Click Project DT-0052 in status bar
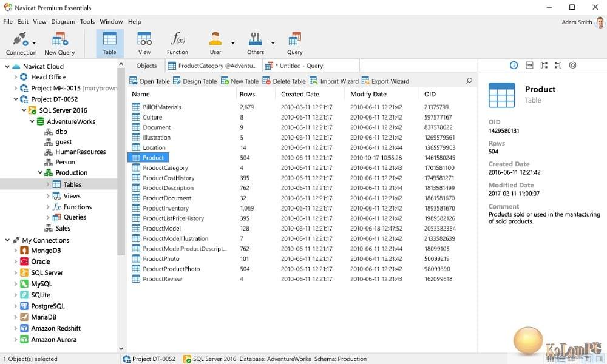607x364 pixels. (149, 359)
